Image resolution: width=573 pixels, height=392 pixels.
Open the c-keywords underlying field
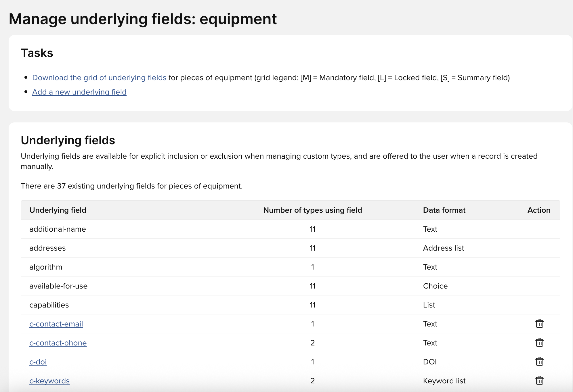click(x=49, y=381)
